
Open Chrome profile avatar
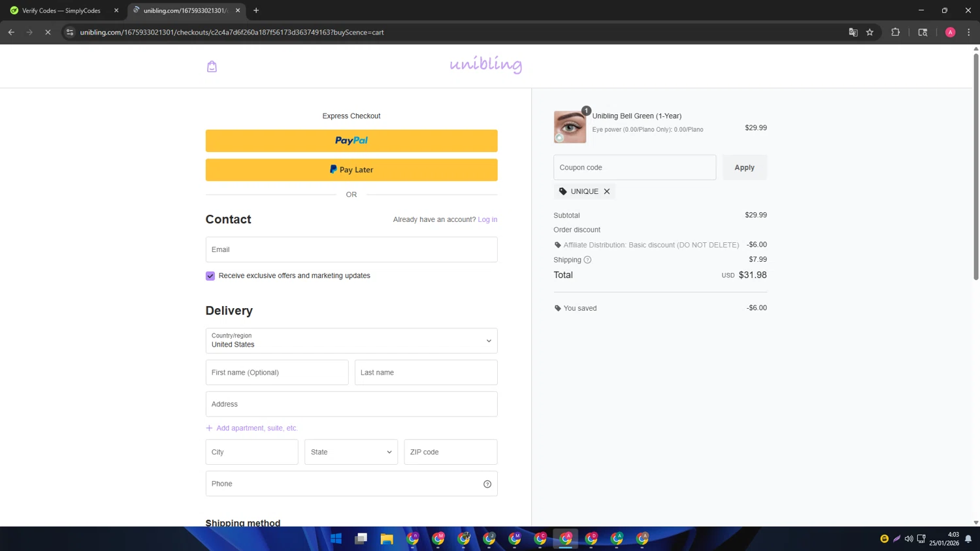pos(950,32)
